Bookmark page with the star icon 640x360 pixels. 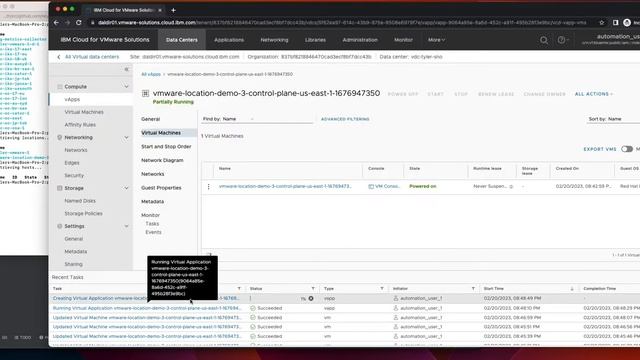tap(602, 22)
